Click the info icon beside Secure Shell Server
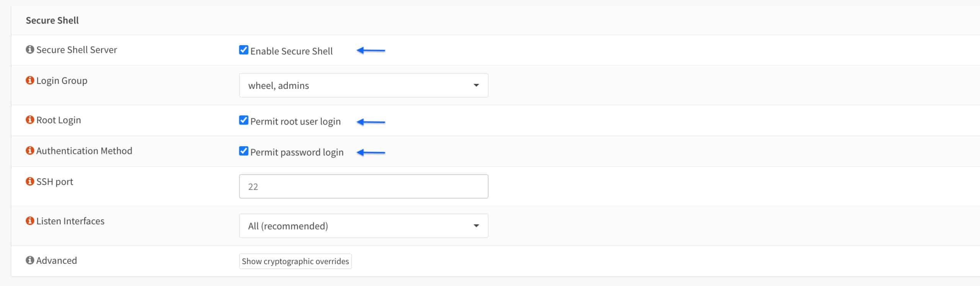Viewport: 980px width, 286px height. click(30, 50)
